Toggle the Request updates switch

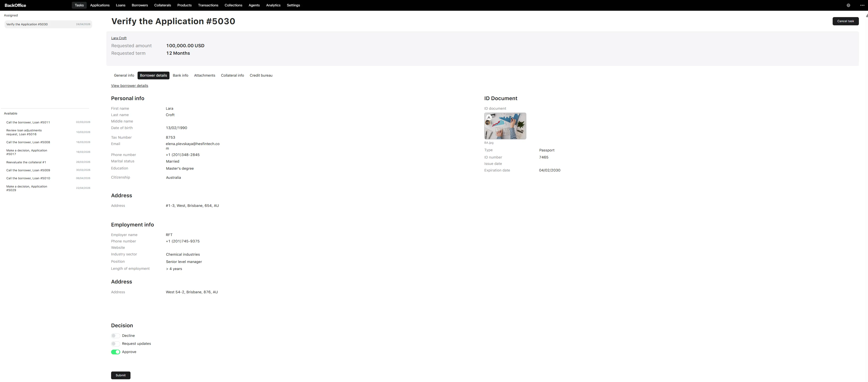116,344
